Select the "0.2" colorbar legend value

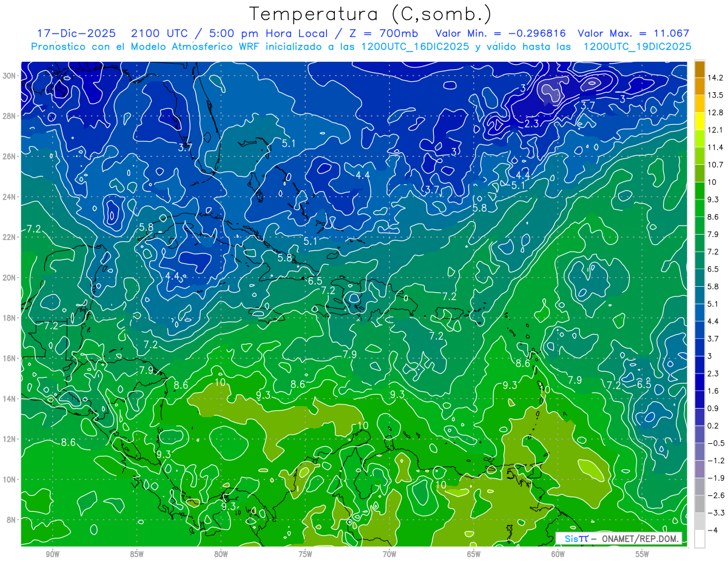point(714,426)
